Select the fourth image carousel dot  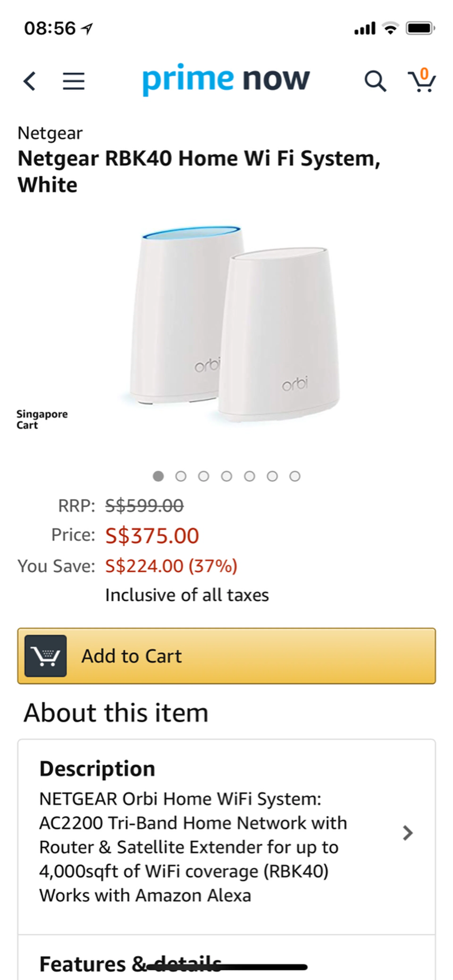[226, 476]
